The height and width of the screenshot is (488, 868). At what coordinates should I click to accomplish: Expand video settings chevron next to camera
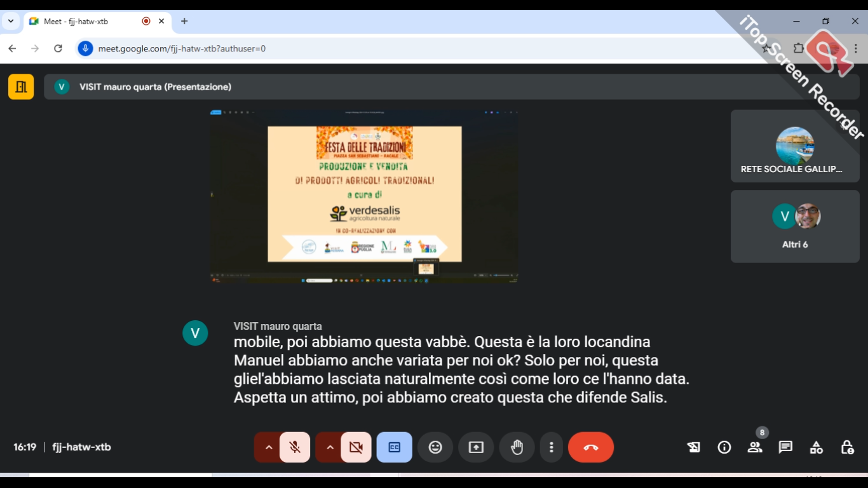click(x=330, y=447)
